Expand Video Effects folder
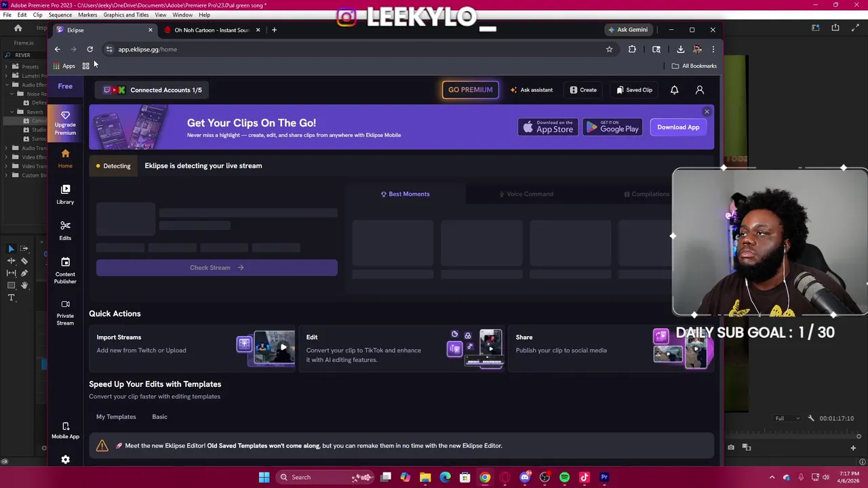868x488 pixels. tap(7, 157)
